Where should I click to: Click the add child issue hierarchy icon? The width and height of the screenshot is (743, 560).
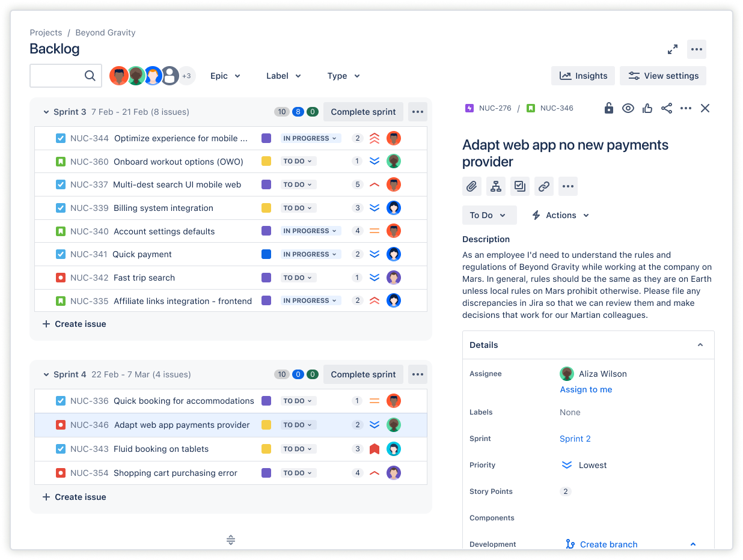pos(496,186)
